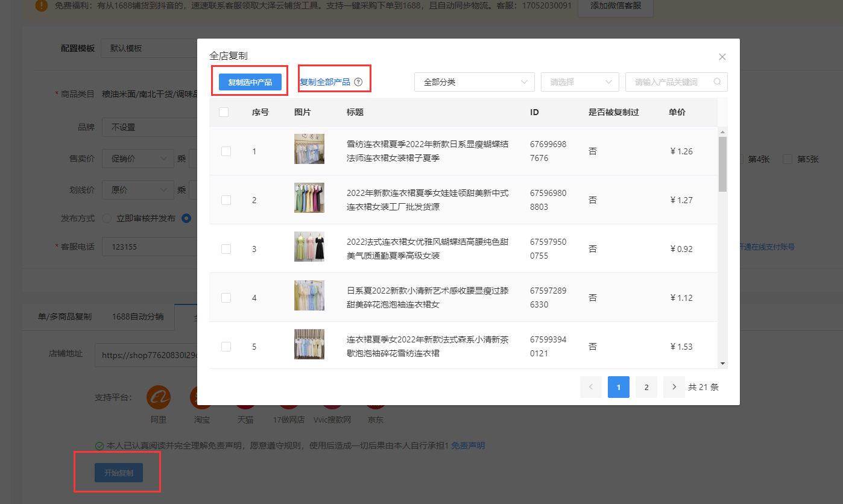Click the product keyword search field

[677, 82]
